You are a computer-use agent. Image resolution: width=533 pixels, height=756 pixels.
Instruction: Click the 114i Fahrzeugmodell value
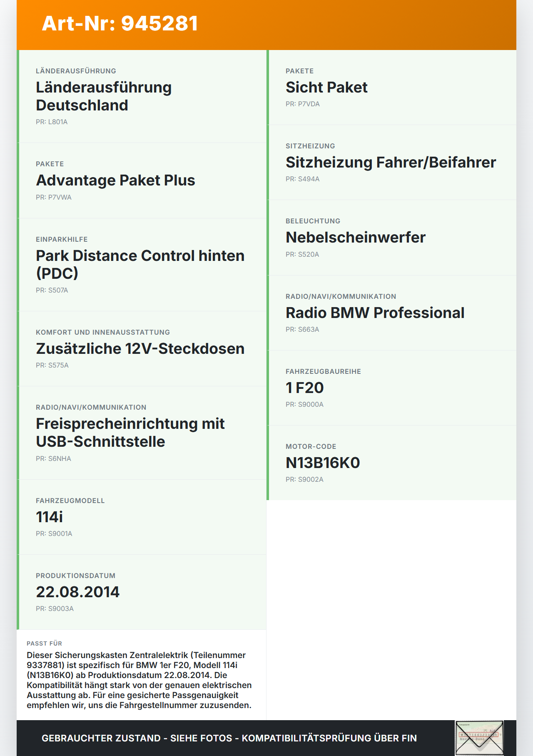[x=49, y=517]
